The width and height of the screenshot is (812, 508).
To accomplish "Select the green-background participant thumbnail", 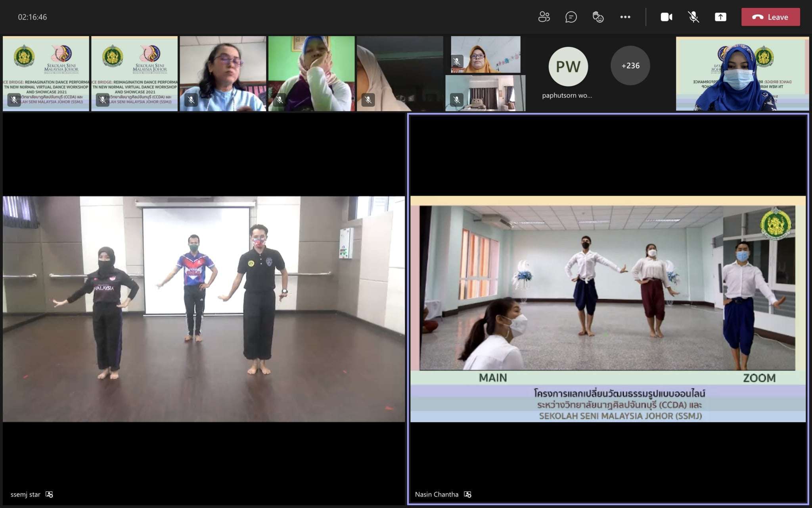I will tap(311, 73).
